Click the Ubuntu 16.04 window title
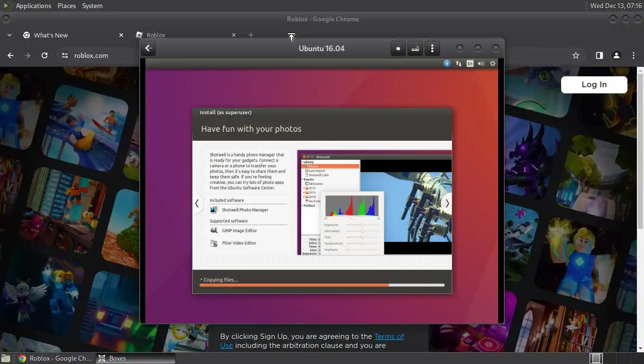 [322, 48]
